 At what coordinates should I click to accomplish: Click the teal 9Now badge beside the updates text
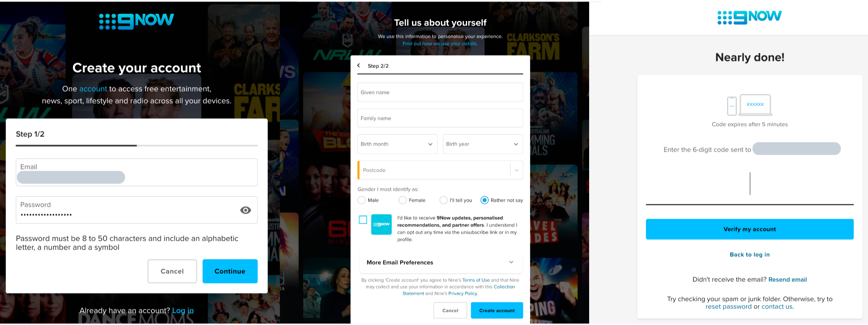(x=381, y=225)
